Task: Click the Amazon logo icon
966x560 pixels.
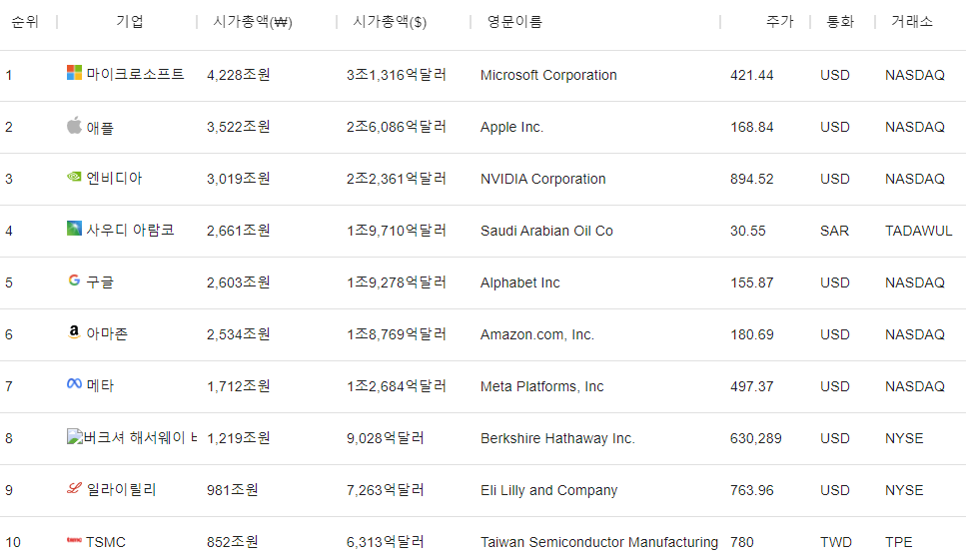Action: click(x=74, y=332)
